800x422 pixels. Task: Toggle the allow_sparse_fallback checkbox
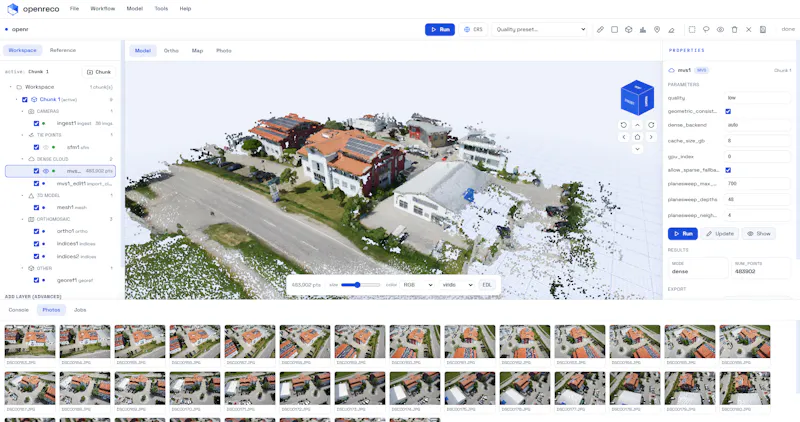728,170
